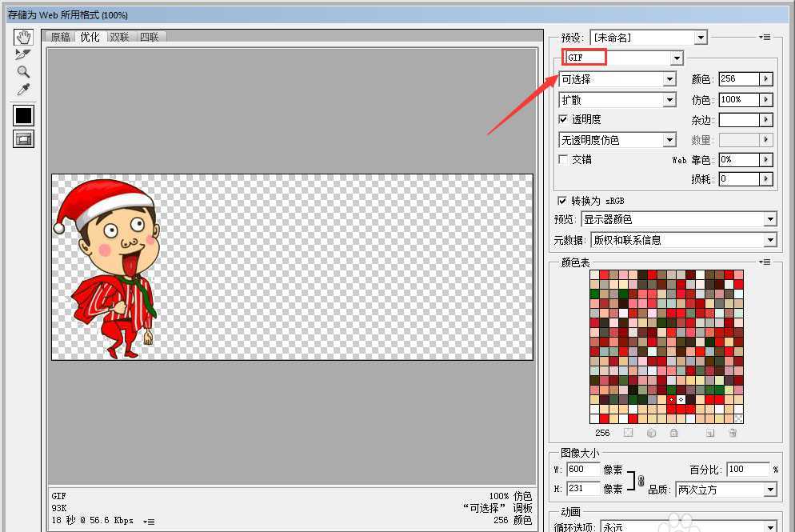Open the color table panel menu
Image resolution: width=795 pixels, height=532 pixels.
765,262
